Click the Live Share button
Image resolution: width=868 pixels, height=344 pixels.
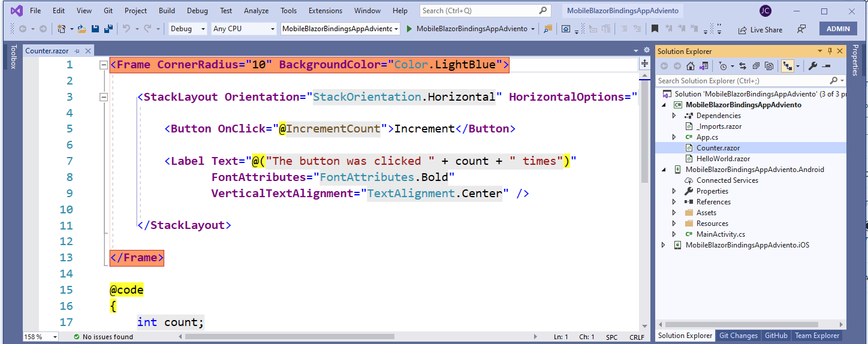[760, 29]
